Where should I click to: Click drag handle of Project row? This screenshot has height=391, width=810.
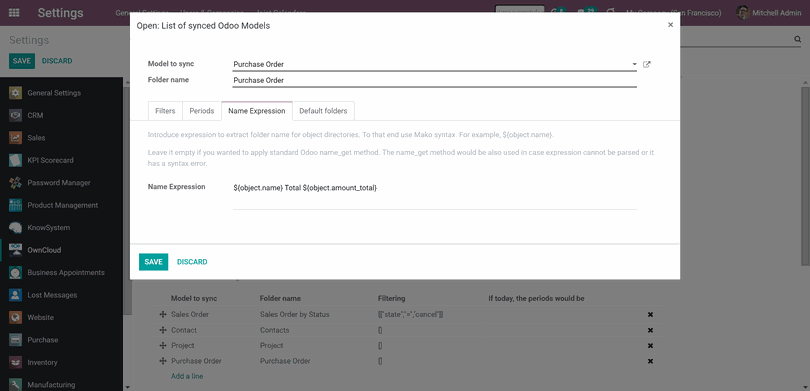click(163, 346)
